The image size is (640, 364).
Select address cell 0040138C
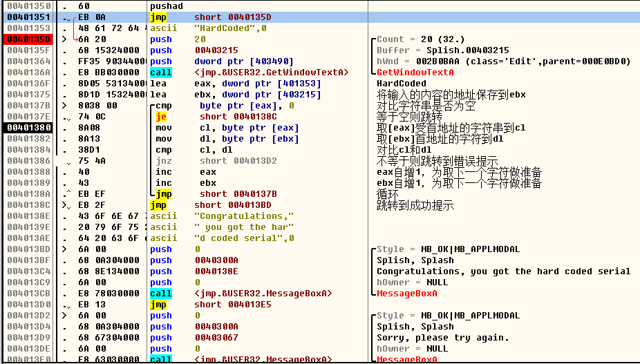tap(29, 205)
